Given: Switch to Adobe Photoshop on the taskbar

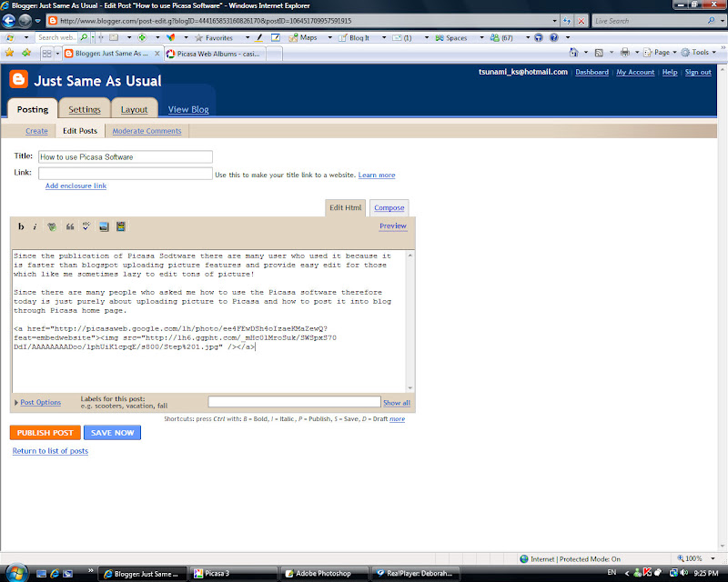Looking at the screenshot, I should point(324,573).
